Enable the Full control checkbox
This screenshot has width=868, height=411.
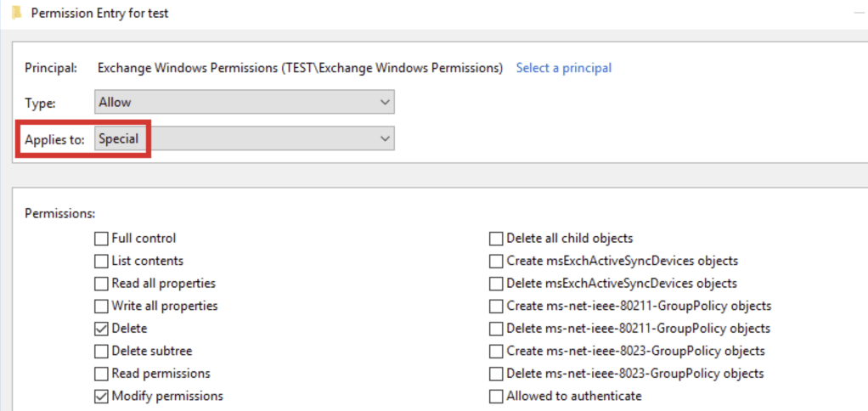tap(102, 239)
